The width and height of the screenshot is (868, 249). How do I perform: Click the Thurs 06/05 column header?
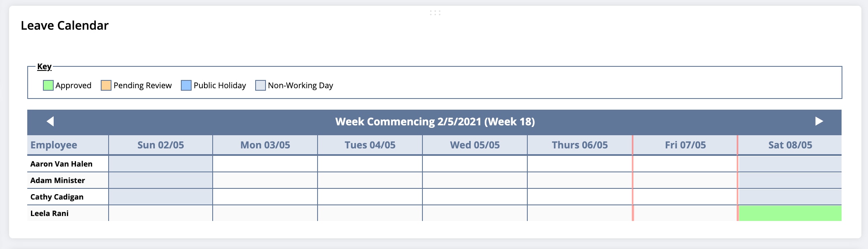coord(580,145)
